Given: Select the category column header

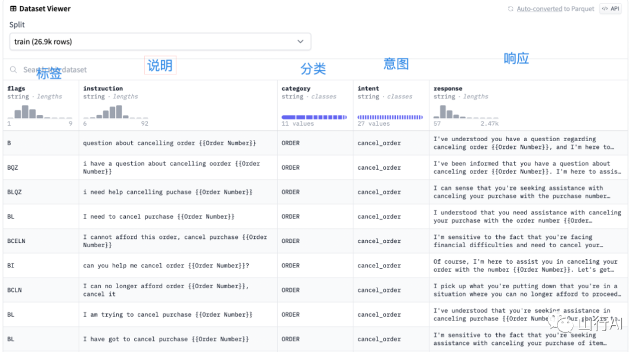Looking at the screenshot, I should [296, 89].
